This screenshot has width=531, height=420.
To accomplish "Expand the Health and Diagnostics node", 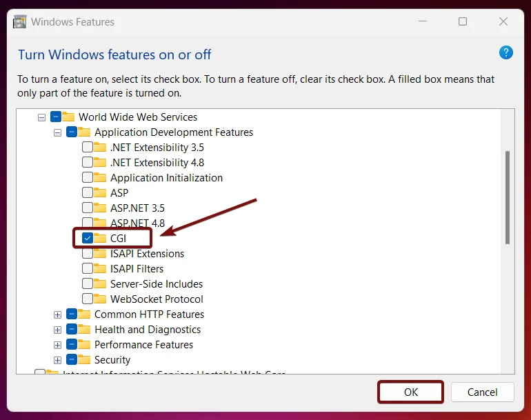I will pos(57,330).
